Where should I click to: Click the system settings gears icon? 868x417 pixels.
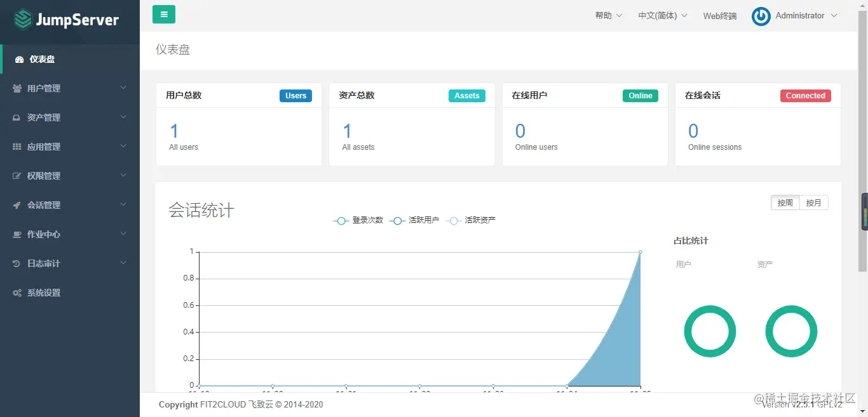(x=17, y=293)
